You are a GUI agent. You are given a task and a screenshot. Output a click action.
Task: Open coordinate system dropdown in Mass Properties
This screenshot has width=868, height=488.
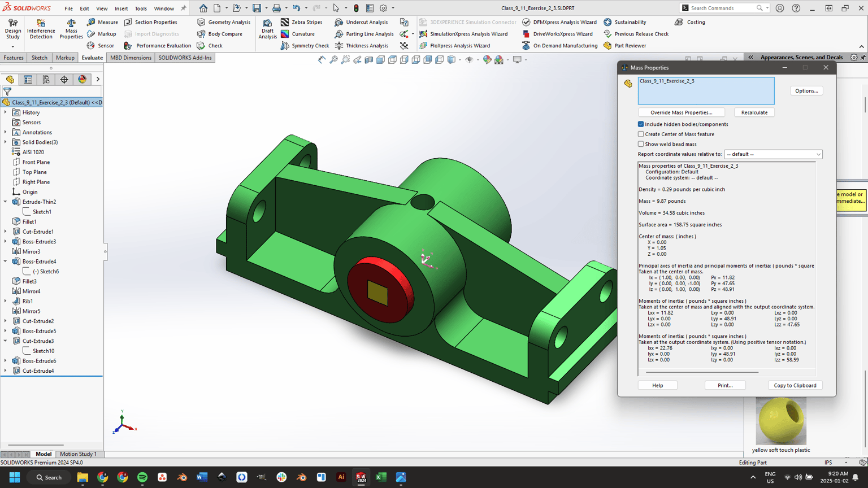(x=773, y=154)
